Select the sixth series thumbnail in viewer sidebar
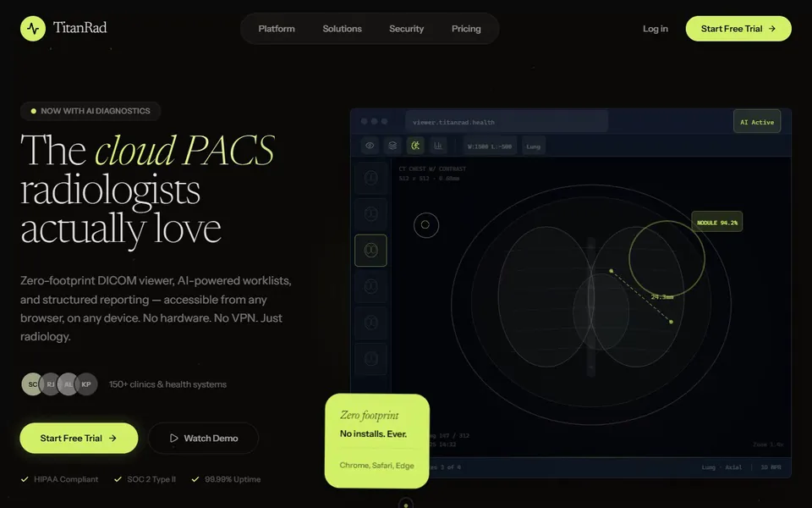This screenshot has width=812, height=508. point(370,359)
